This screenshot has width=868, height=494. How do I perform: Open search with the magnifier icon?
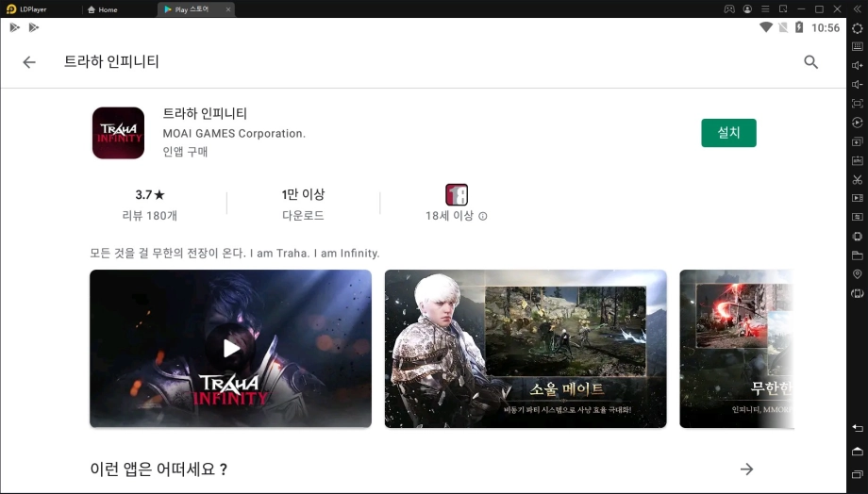pos(810,62)
